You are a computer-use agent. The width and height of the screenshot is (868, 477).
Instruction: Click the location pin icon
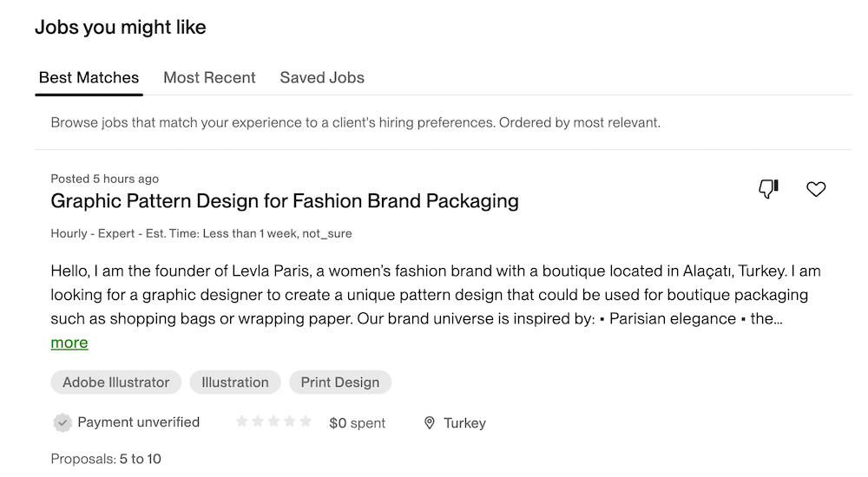(429, 423)
